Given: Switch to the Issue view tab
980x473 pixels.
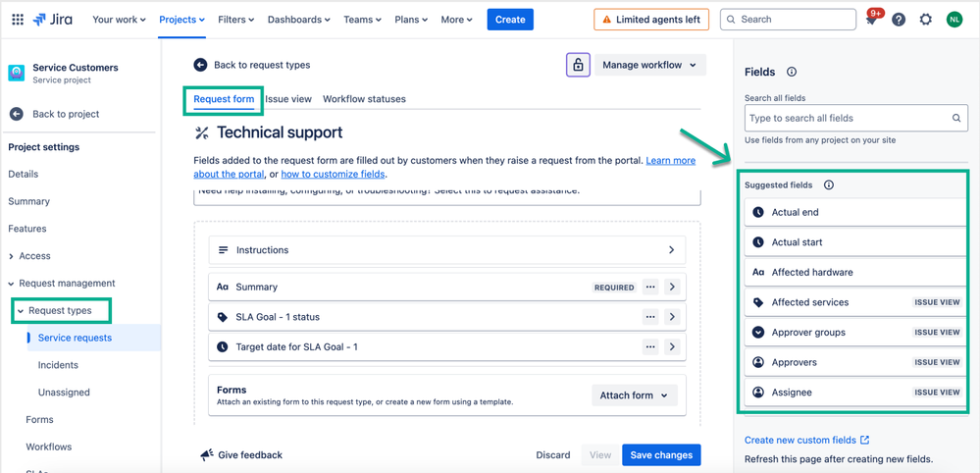Looking at the screenshot, I should pyautogui.click(x=288, y=99).
